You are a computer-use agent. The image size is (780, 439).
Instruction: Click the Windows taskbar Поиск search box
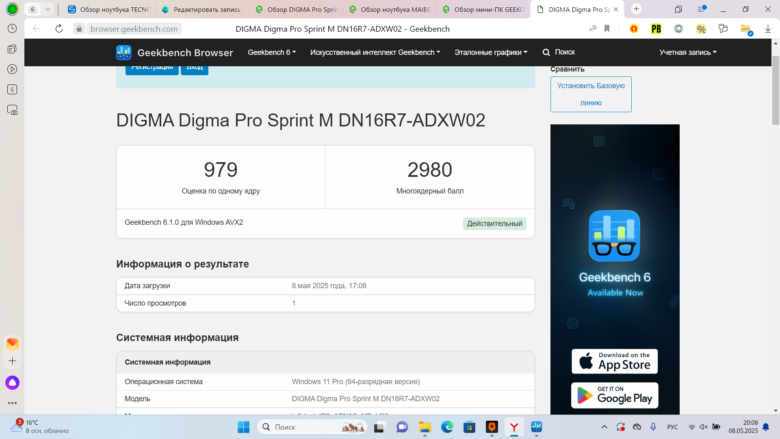tap(312, 427)
